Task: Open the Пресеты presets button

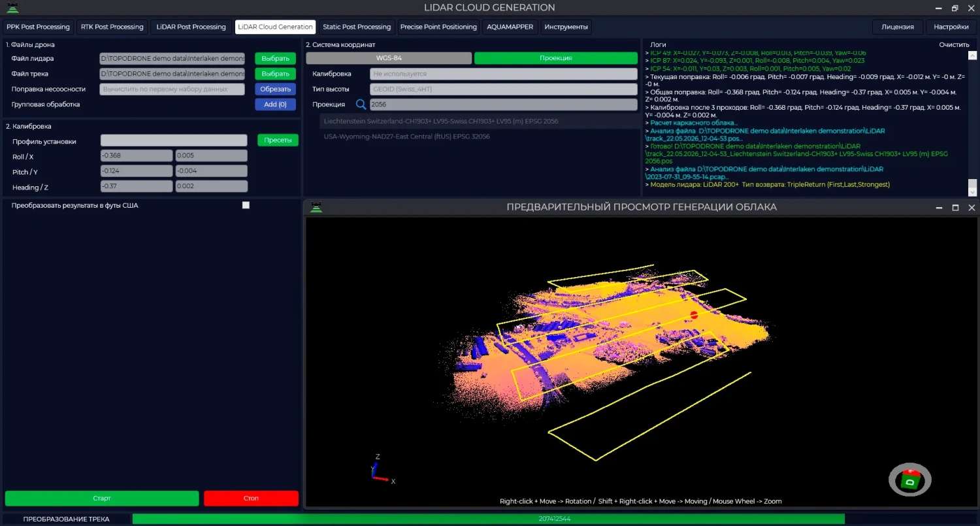Action: click(278, 140)
